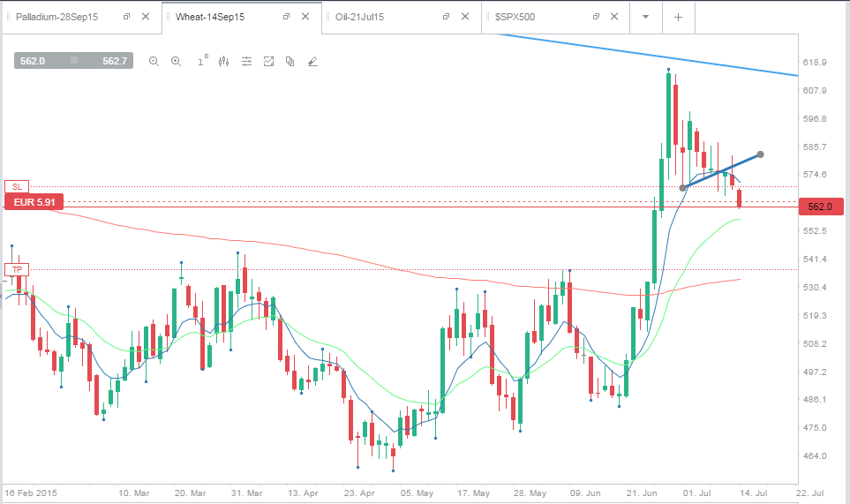
Task: Click the 574.6 price axis label
Action: (814, 175)
